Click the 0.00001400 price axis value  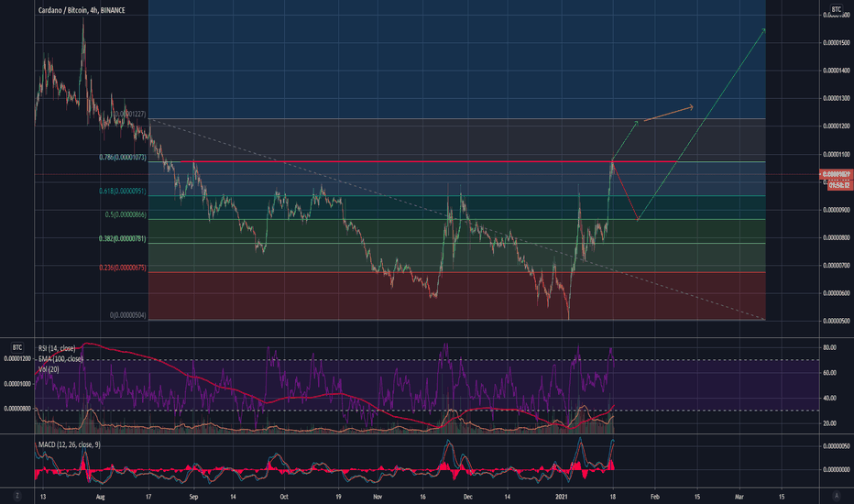[x=836, y=71]
